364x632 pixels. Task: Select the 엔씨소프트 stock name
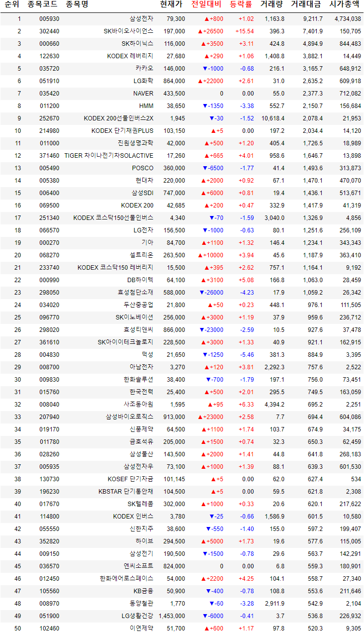tap(139, 566)
